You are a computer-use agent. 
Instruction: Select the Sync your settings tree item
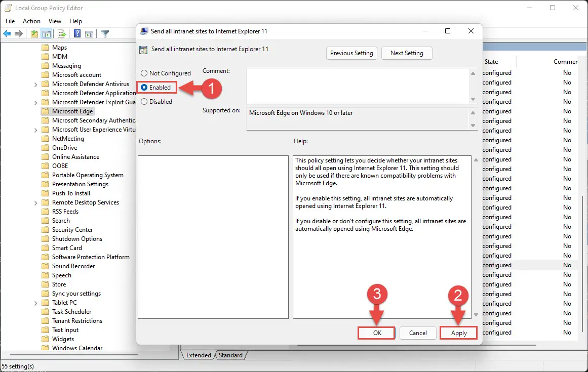coord(76,294)
